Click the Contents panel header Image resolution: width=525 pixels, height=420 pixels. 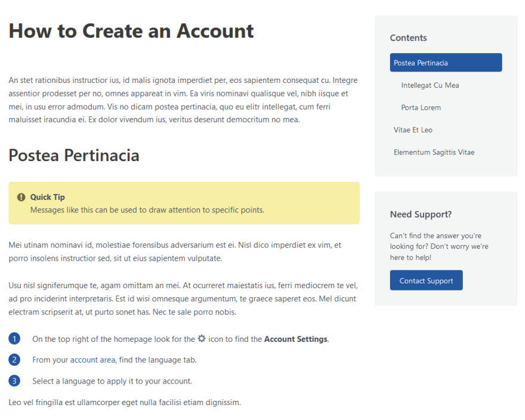pos(408,38)
